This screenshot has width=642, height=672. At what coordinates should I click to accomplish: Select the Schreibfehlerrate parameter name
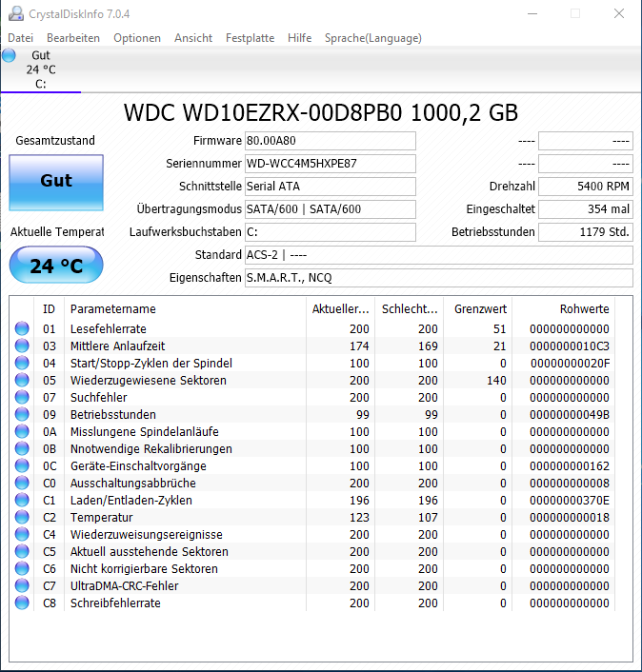(x=115, y=603)
